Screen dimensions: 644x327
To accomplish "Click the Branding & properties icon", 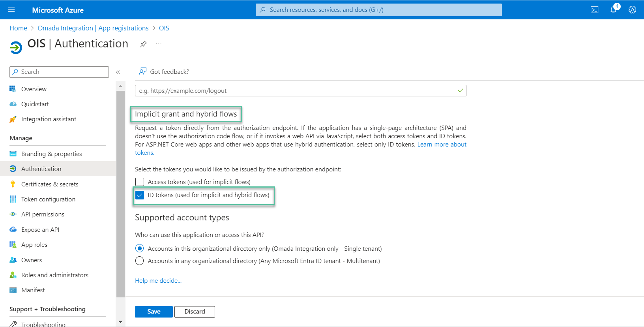I will click(13, 154).
